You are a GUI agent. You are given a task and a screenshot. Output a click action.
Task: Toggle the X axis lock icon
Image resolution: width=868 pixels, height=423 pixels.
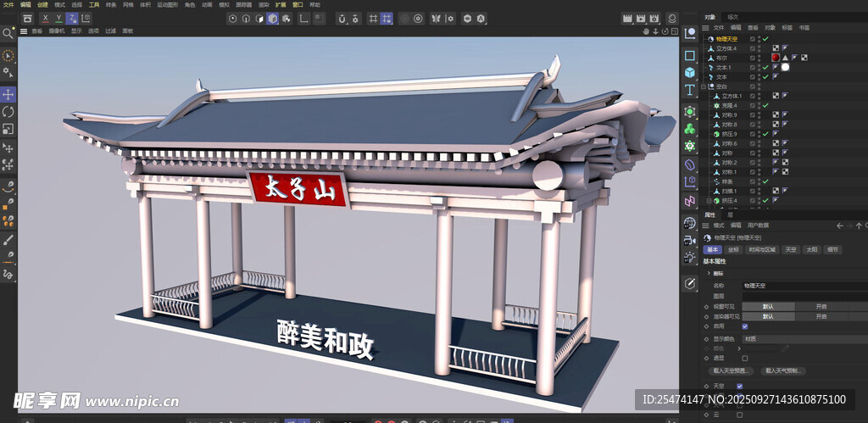pos(46,18)
